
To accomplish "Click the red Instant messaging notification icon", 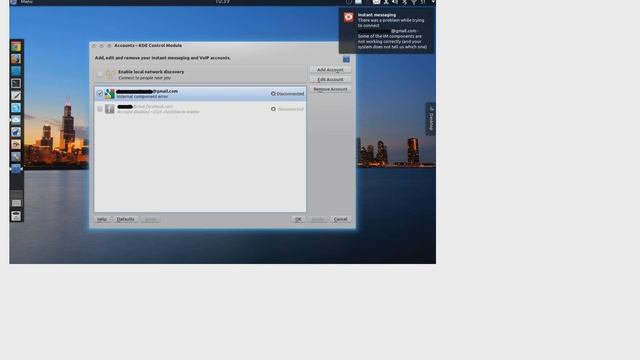I will click(349, 17).
